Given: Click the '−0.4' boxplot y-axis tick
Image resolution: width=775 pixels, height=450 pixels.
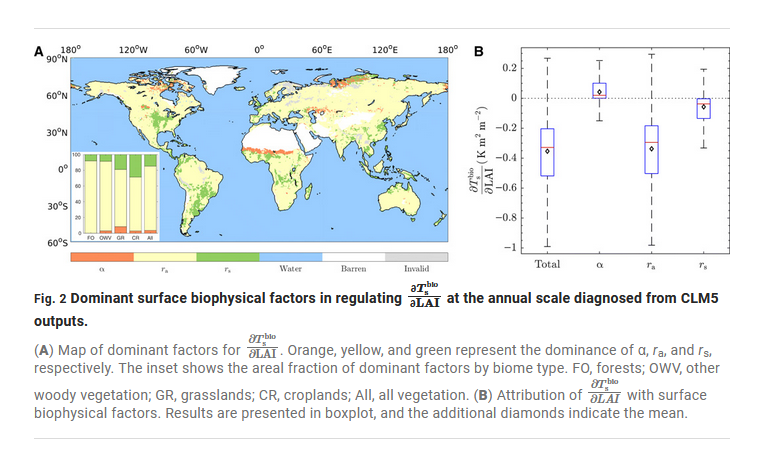Looking at the screenshot, I should click(x=506, y=158).
